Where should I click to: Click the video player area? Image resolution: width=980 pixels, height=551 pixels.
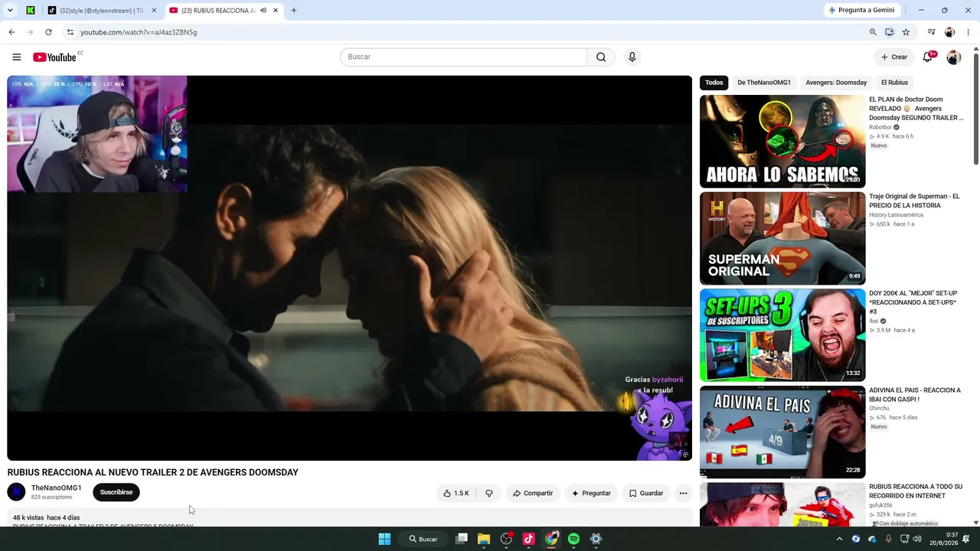point(350,268)
